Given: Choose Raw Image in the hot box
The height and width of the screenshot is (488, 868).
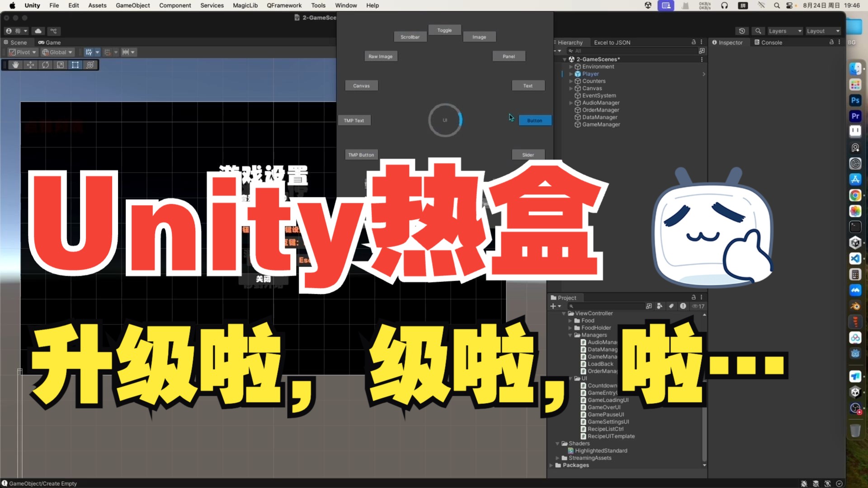Looking at the screenshot, I should click(x=381, y=56).
